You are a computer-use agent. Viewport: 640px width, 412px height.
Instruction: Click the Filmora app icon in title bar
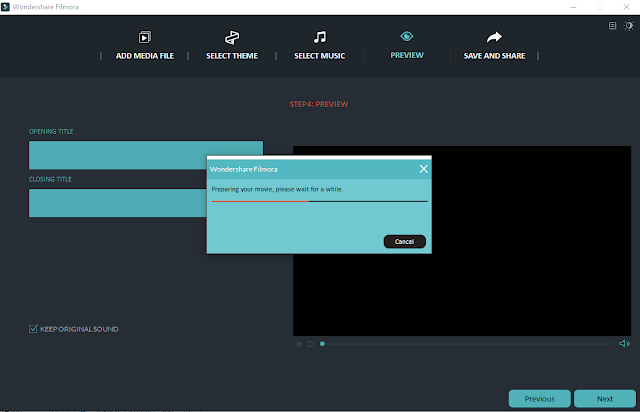click(x=5, y=7)
